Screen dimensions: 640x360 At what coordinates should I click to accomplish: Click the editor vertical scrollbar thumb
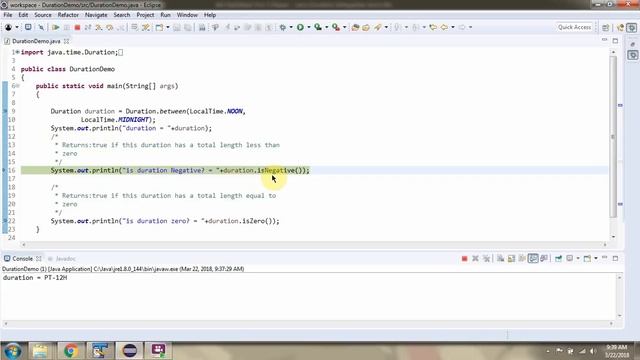coord(613,137)
